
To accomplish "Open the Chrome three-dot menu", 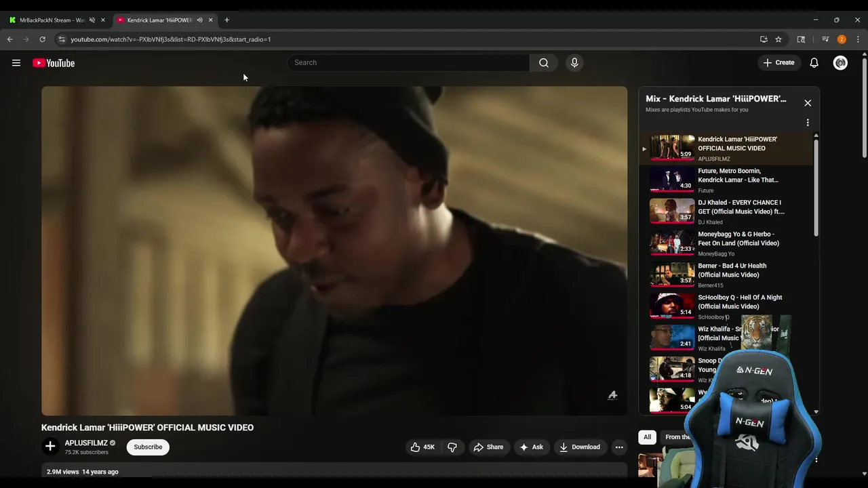I will pos(858,39).
